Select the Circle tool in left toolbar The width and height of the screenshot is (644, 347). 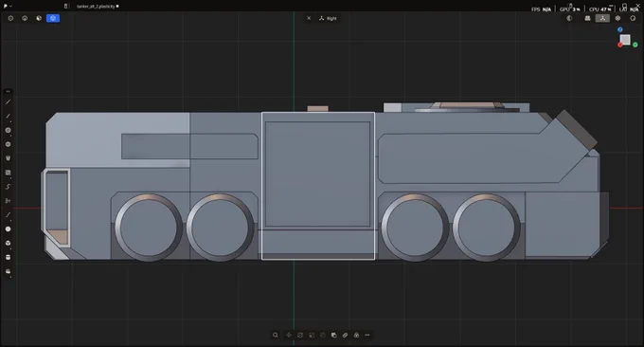[x=8, y=130]
